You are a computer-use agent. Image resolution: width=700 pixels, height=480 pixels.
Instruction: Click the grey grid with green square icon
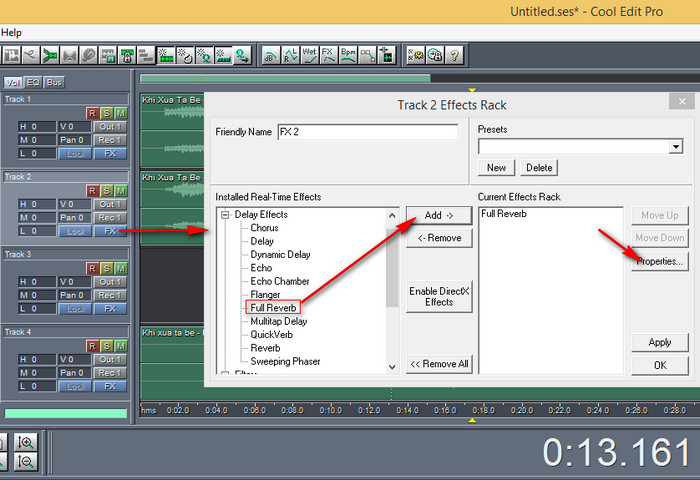coord(108,56)
